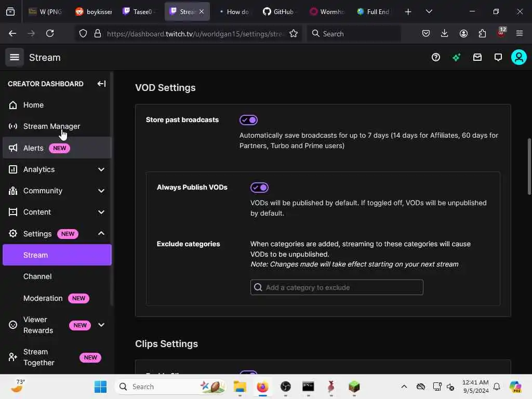The height and width of the screenshot is (399, 532).
Task: Open the browser downloads panel
Action: tap(445, 33)
